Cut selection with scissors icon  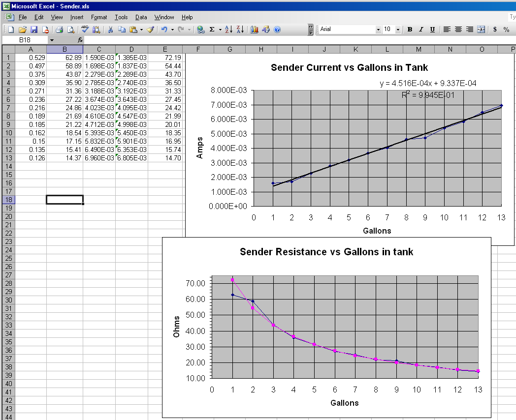(x=111, y=30)
